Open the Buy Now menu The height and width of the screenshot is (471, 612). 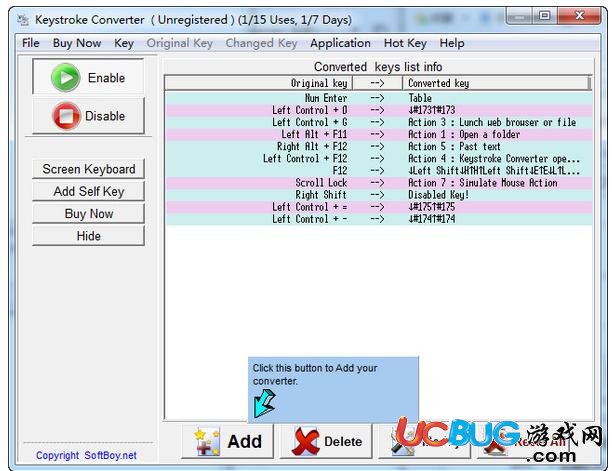(x=77, y=43)
